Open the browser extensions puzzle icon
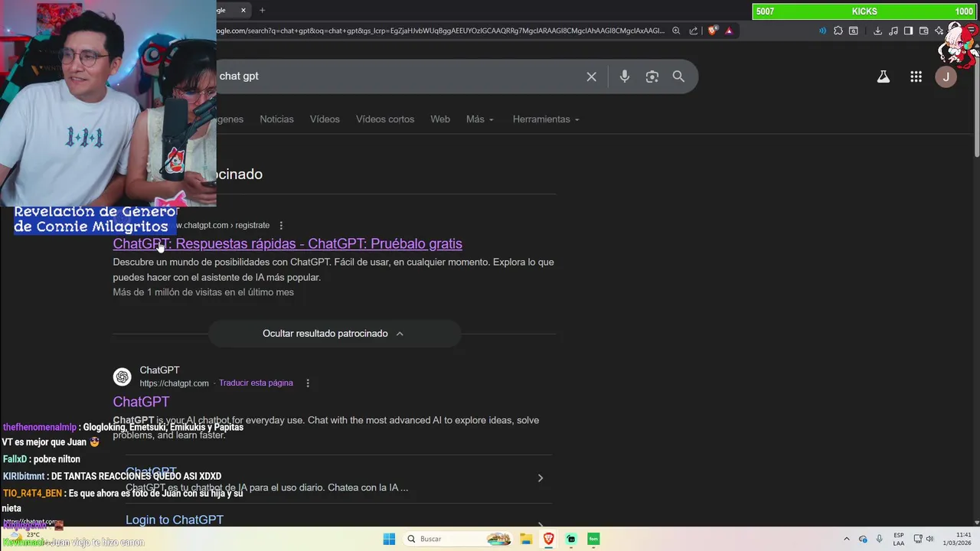The width and height of the screenshot is (980, 551). pyautogui.click(x=838, y=31)
